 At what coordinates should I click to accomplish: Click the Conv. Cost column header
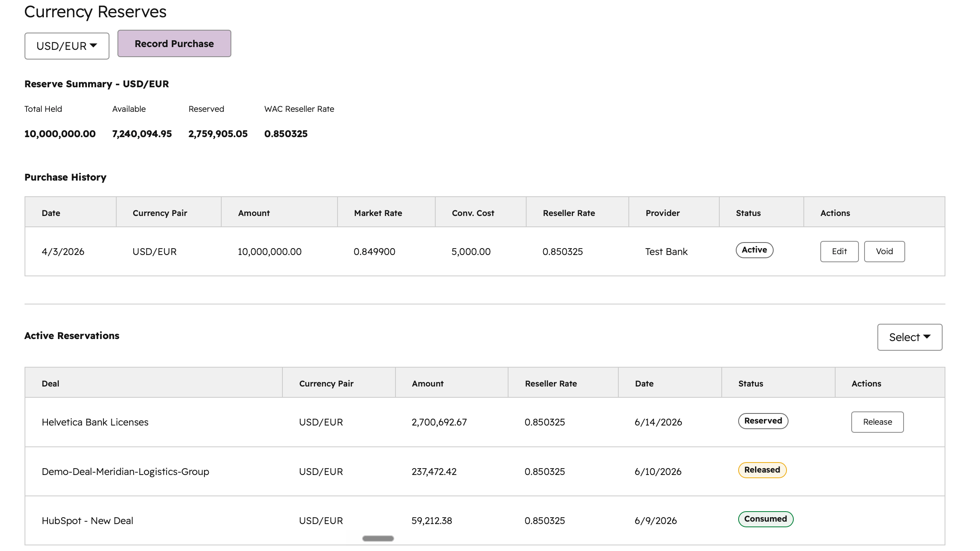(473, 213)
